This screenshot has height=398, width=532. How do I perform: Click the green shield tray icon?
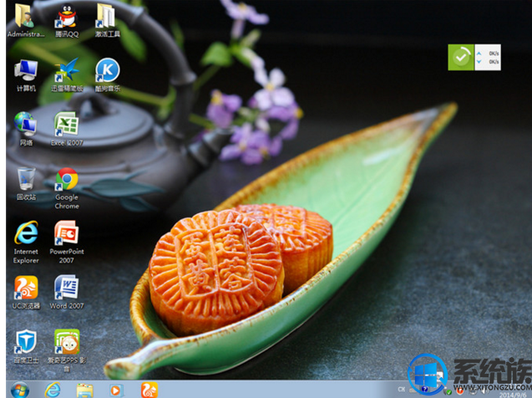[x=448, y=392]
